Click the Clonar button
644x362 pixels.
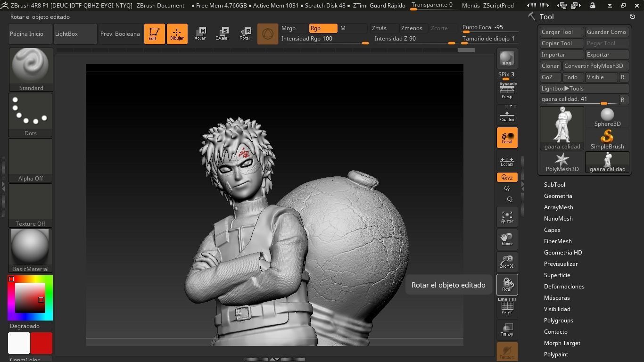(x=550, y=66)
